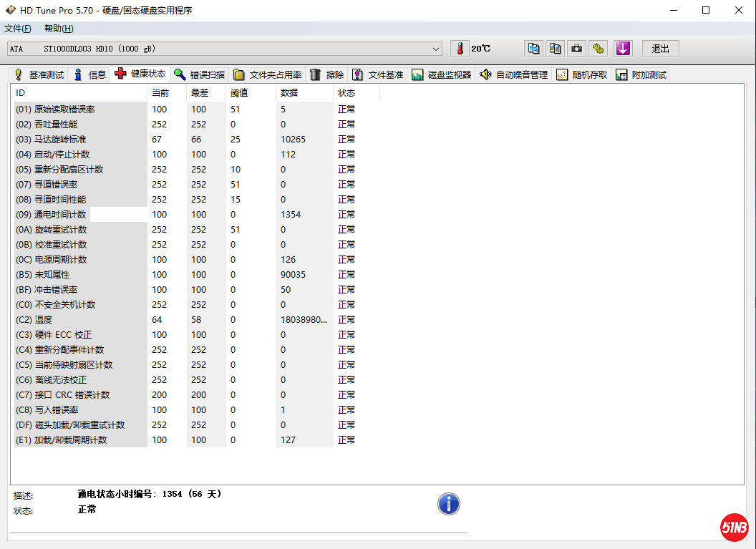The width and height of the screenshot is (756, 549).
Task: Click the copy text to clipboard icon
Action: [533, 49]
